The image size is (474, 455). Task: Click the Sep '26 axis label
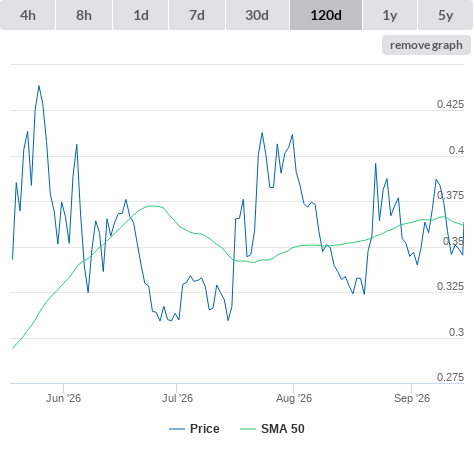click(x=412, y=398)
